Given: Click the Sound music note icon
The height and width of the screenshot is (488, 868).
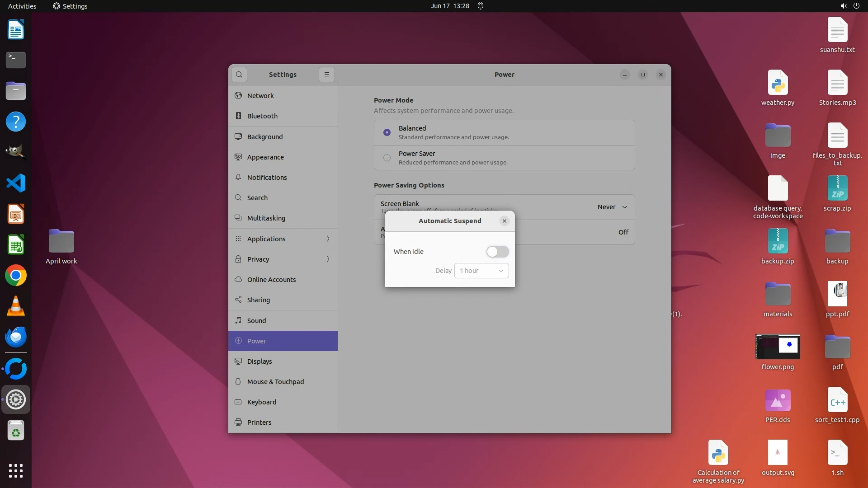Looking at the screenshot, I should click(238, 321).
